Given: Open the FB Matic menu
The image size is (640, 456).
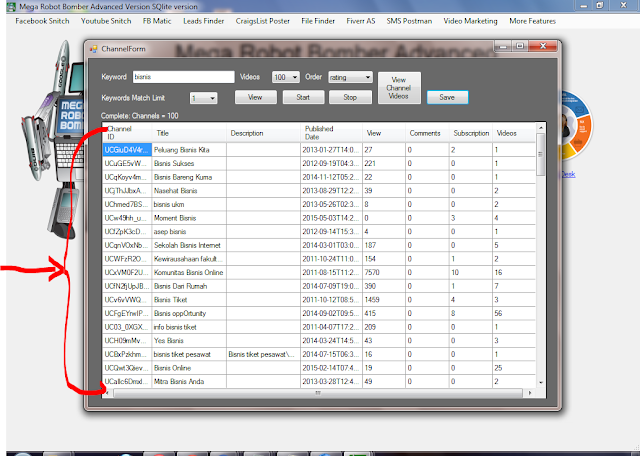Looking at the screenshot, I should click(157, 21).
